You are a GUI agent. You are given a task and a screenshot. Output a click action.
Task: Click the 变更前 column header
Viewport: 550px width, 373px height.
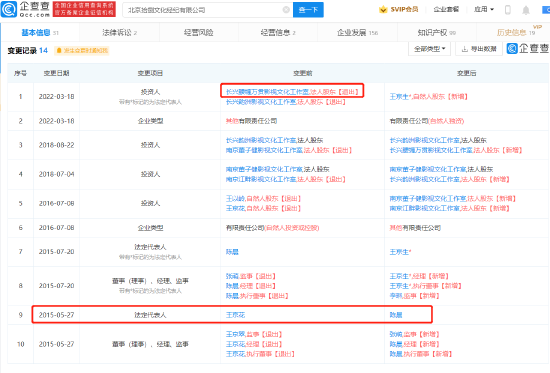303,73
